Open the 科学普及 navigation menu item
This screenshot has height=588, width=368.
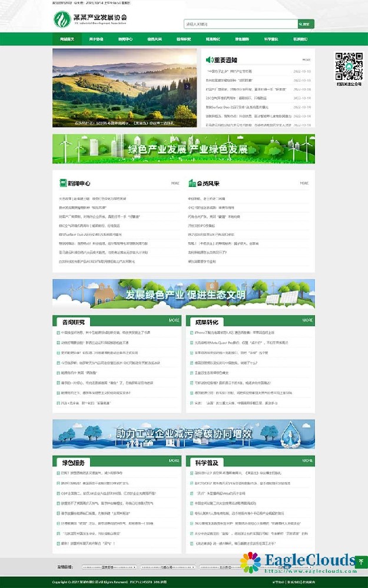tap(271, 39)
